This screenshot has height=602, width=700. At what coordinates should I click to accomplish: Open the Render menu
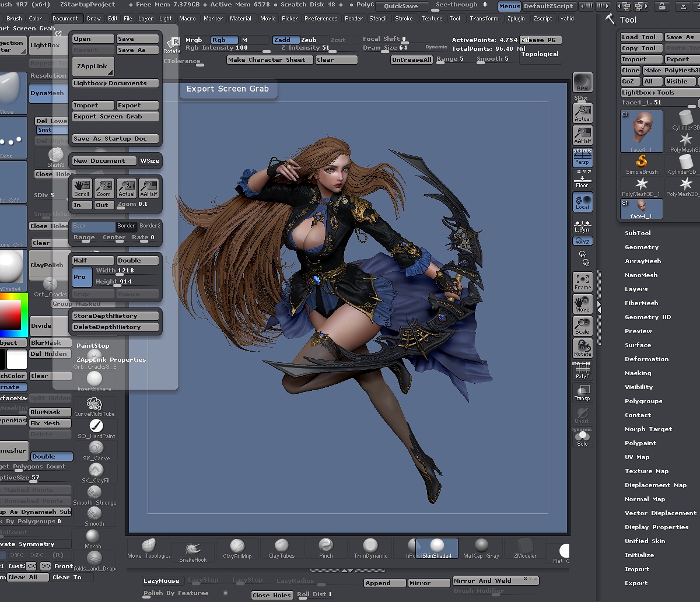[353, 18]
